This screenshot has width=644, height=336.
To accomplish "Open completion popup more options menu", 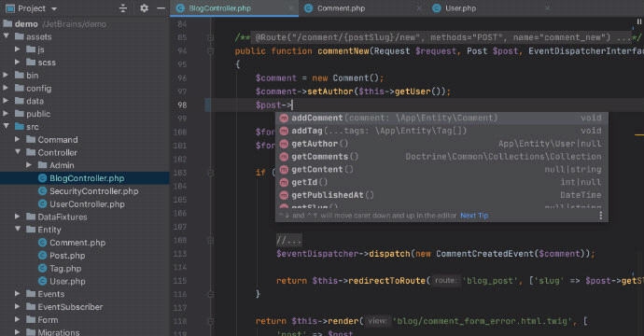I will tap(600, 216).
